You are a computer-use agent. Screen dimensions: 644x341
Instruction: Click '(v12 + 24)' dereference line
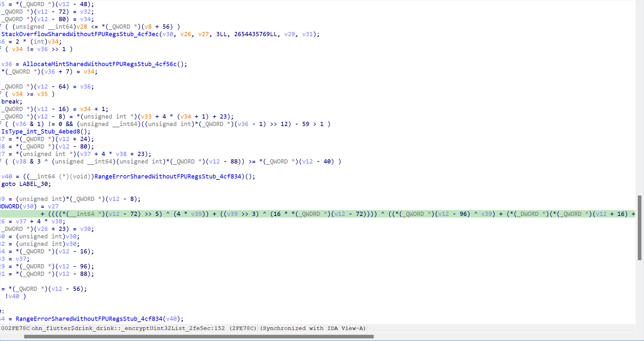(48, 139)
